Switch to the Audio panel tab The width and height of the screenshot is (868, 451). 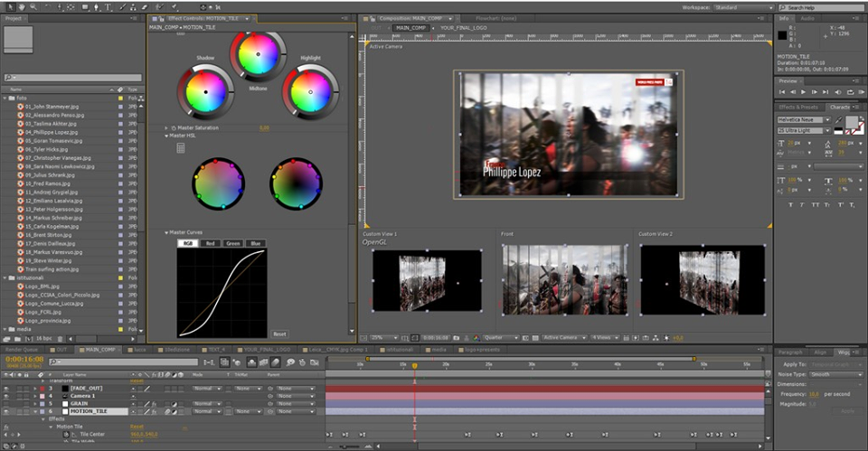[x=807, y=18]
